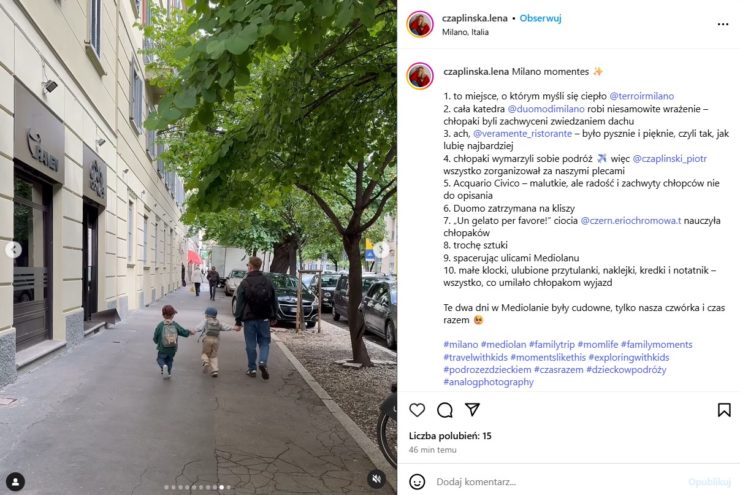The height and width of the screenshot is (495, 740).
Task: Open the @duomodimilano tagged account
Action: point(546,109)
